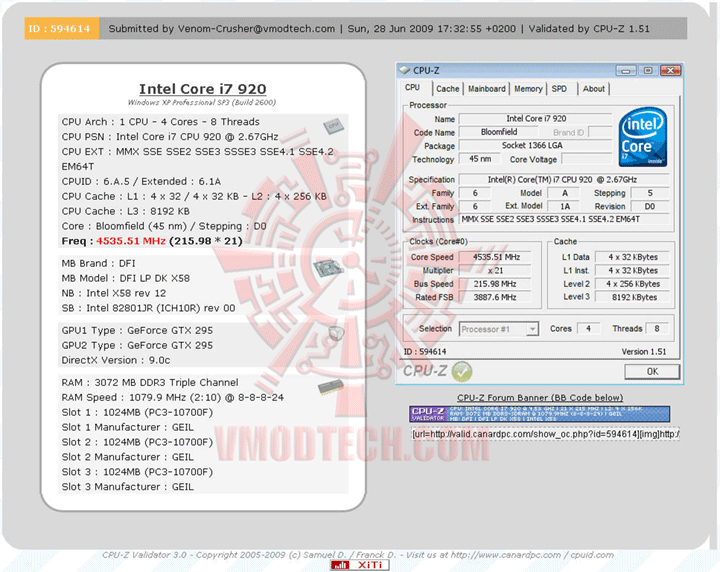
Task: Click the XiTi stats badge at bottom
Action: [360, 565]
